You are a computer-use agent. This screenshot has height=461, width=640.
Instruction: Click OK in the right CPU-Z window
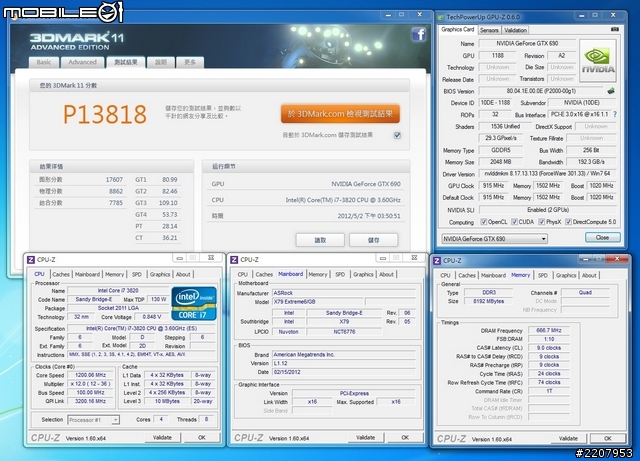(608, 438)
